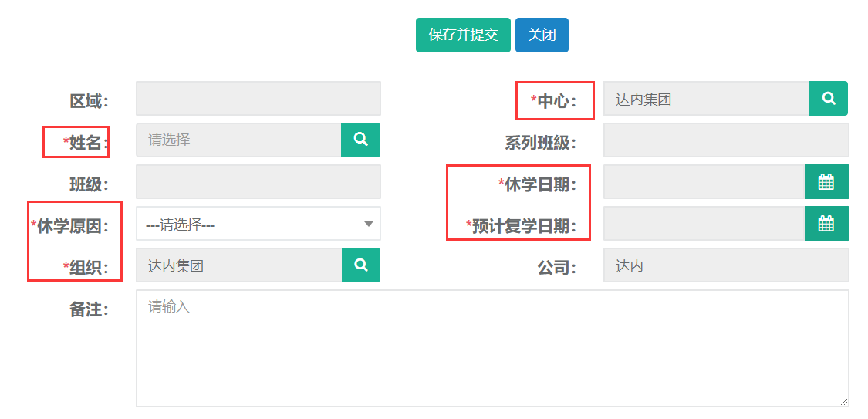
Task: Select the 系列班级 text field
Action: (x=725, y=140)
